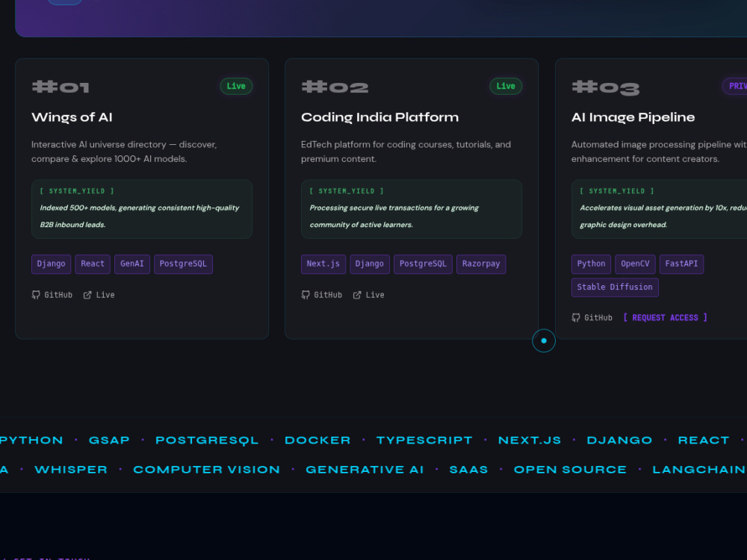
Task: Click the Next.js tag on Coding India card
Action: click(x=323, y=264)
